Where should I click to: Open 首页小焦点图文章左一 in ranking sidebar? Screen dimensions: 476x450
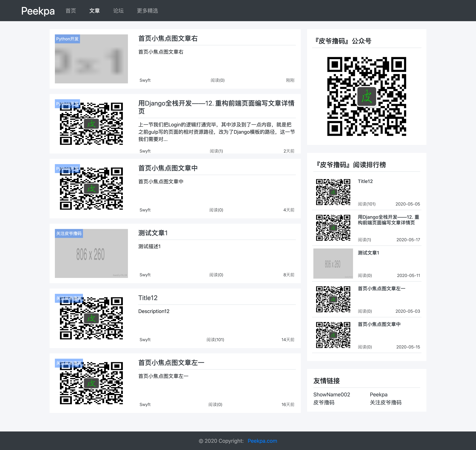pos(382,289)
